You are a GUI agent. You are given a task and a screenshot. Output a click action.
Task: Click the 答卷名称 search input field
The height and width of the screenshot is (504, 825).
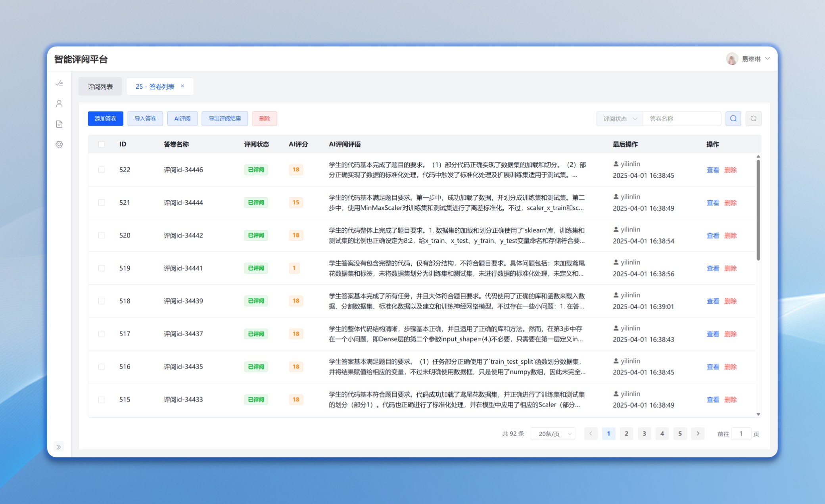681,119
